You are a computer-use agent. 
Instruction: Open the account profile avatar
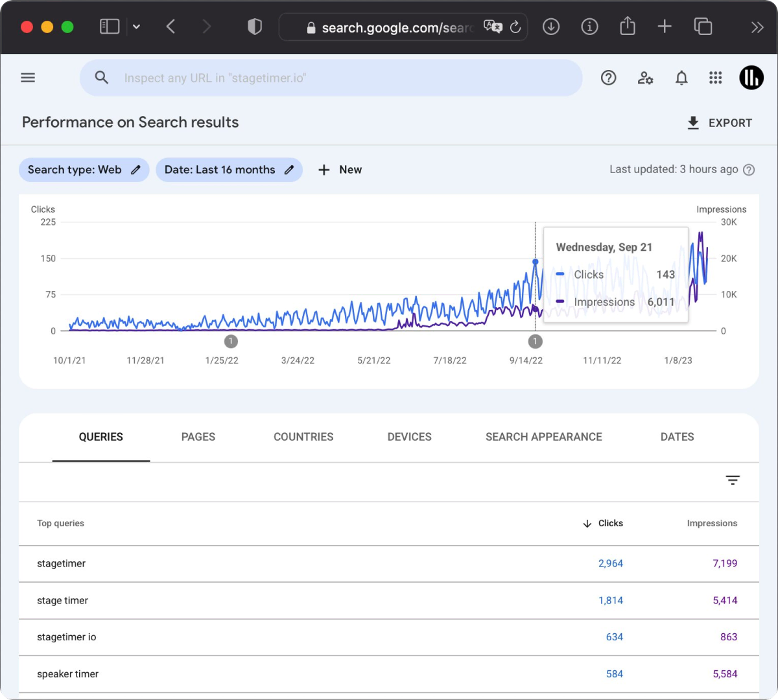(751, 78)
